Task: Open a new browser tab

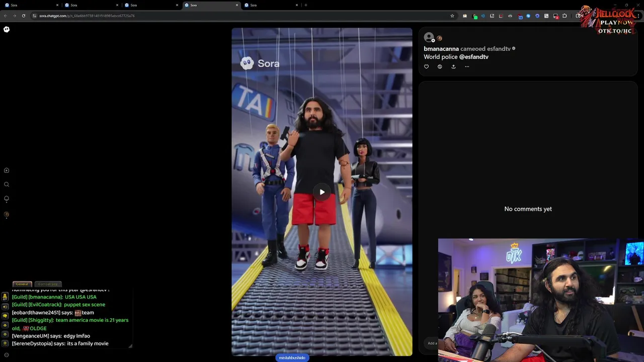Action: [x=306, y=5]
